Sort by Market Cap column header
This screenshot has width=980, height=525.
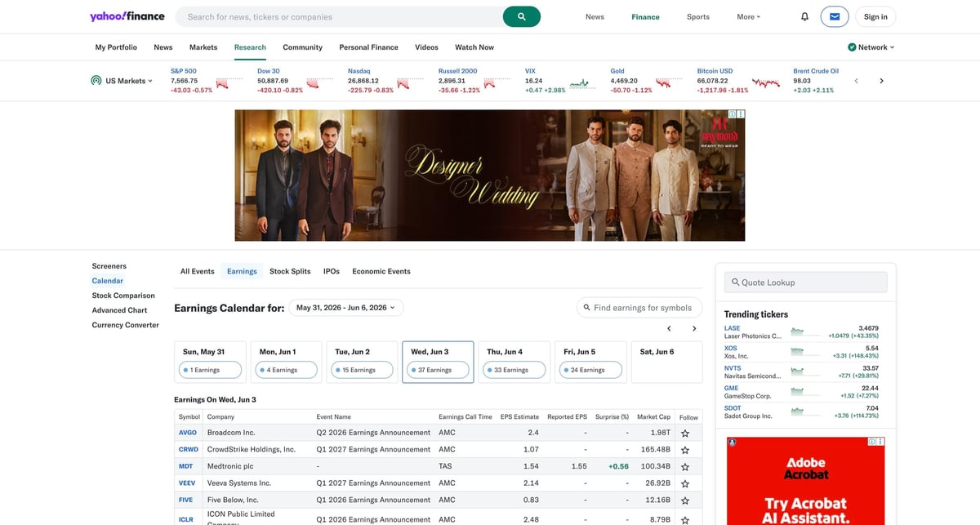pyautogui.click(x=653, y=416)
